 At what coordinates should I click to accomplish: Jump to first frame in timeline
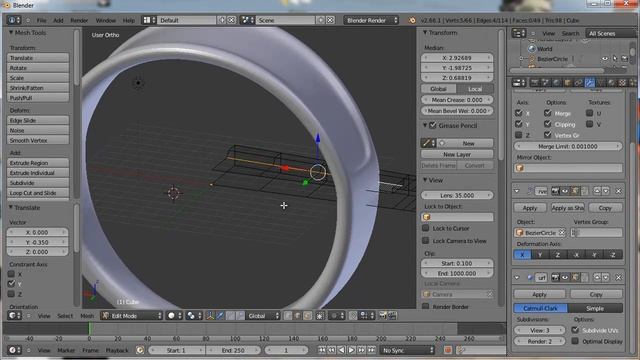point(322,350)
